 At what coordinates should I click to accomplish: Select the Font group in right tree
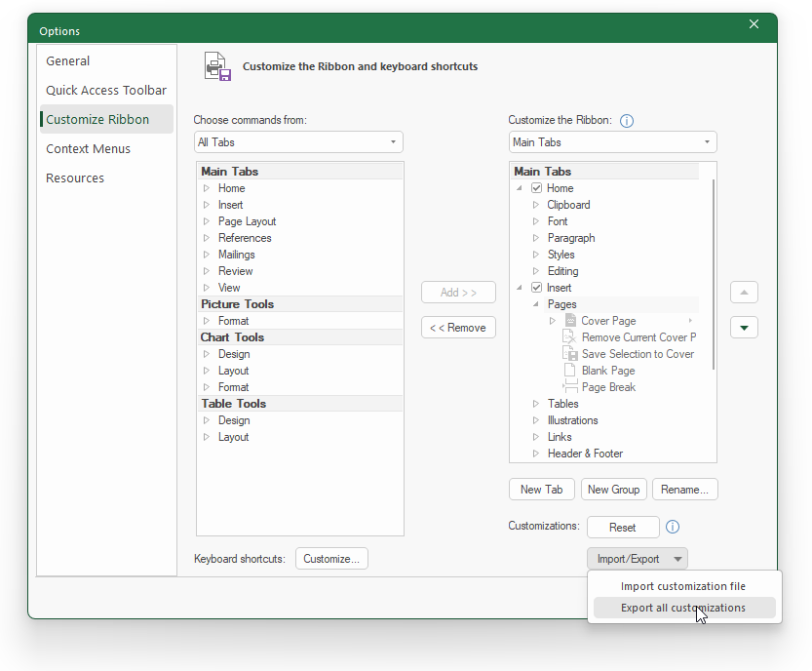click(x=558, y=221)
